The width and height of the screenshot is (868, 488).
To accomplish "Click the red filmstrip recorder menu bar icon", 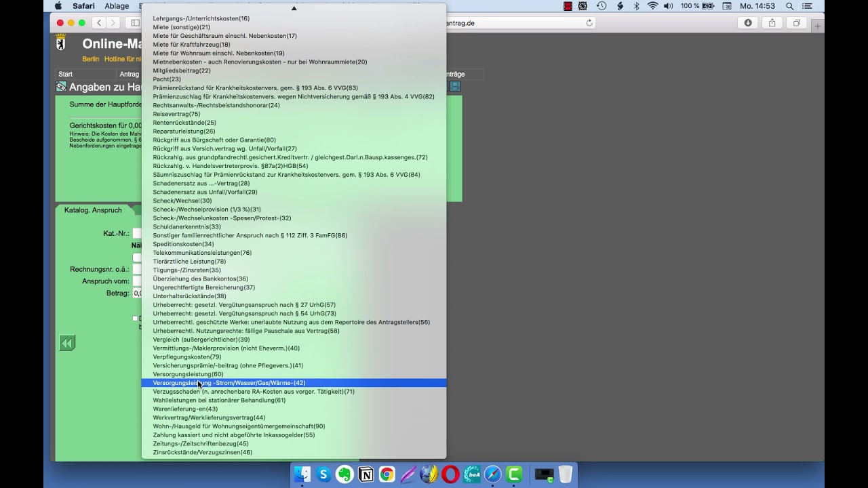I will click(568, 6).
